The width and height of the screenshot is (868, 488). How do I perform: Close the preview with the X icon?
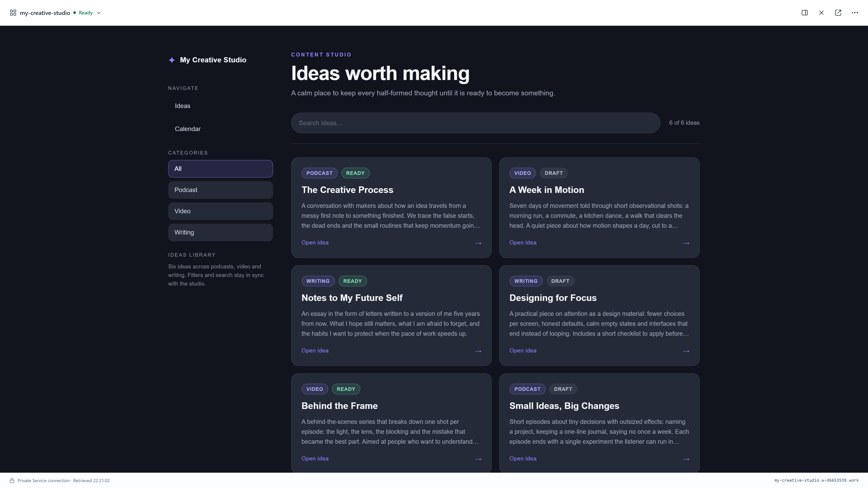(821, 13)
